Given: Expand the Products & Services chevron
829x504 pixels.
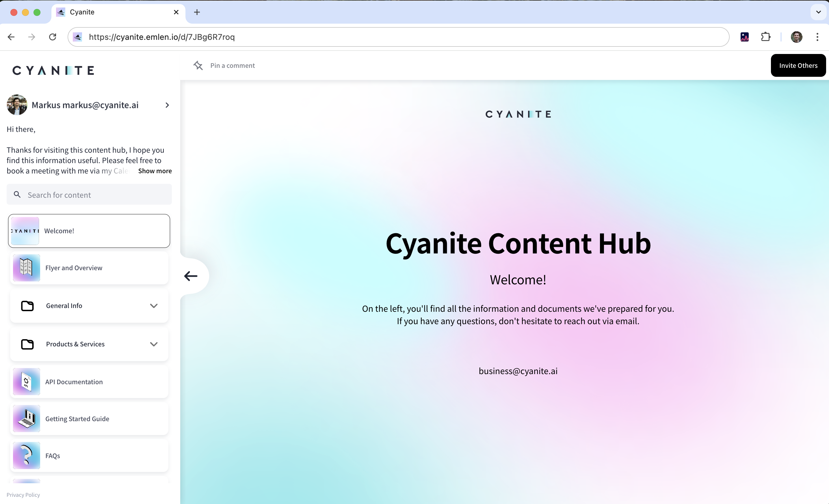Looking at the screenshot, I should click(154, 344).
